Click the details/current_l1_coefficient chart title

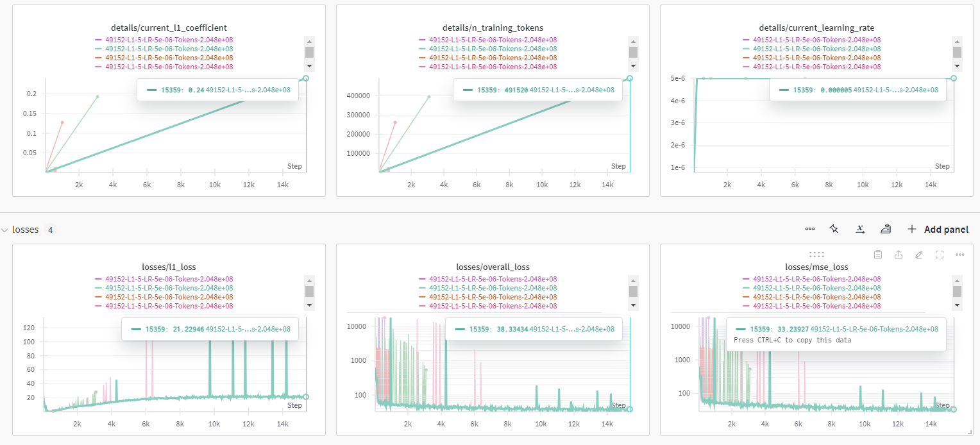point(169,28)
